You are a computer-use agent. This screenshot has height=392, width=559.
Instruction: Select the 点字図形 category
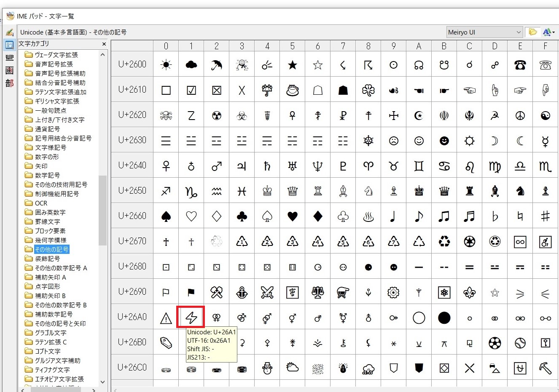[x=47, y=286]
